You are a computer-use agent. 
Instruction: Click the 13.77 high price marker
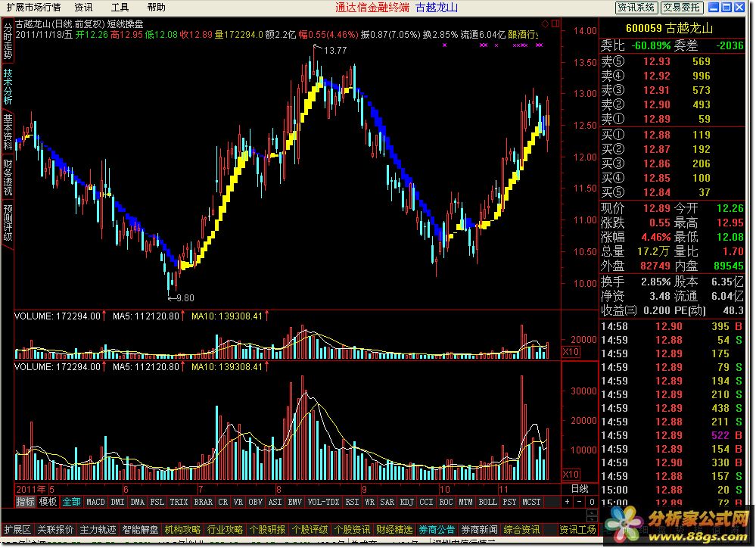click(335, 50)
